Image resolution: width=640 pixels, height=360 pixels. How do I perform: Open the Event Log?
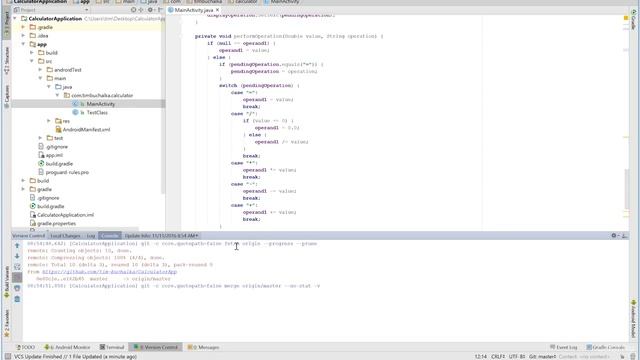point(564,347)
